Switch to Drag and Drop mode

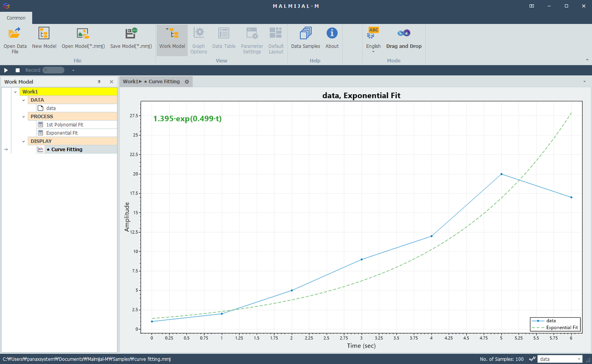click(x=404, y=38)
